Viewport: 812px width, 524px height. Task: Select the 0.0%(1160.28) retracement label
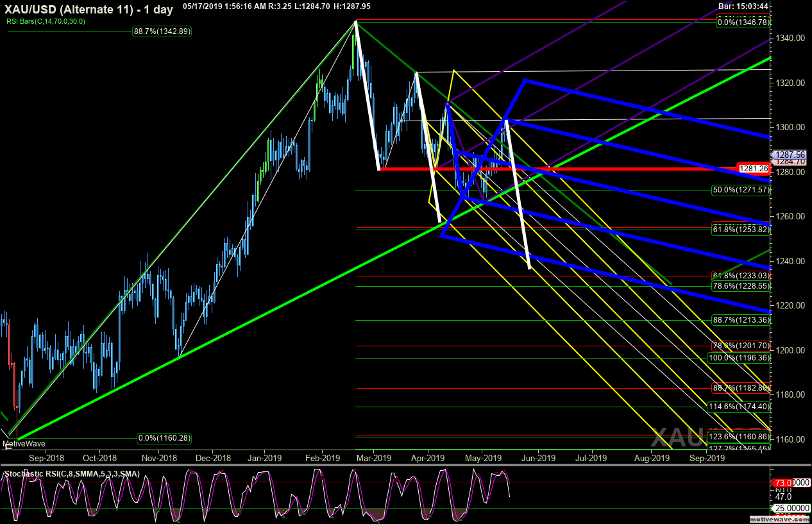tap(164, 438)
